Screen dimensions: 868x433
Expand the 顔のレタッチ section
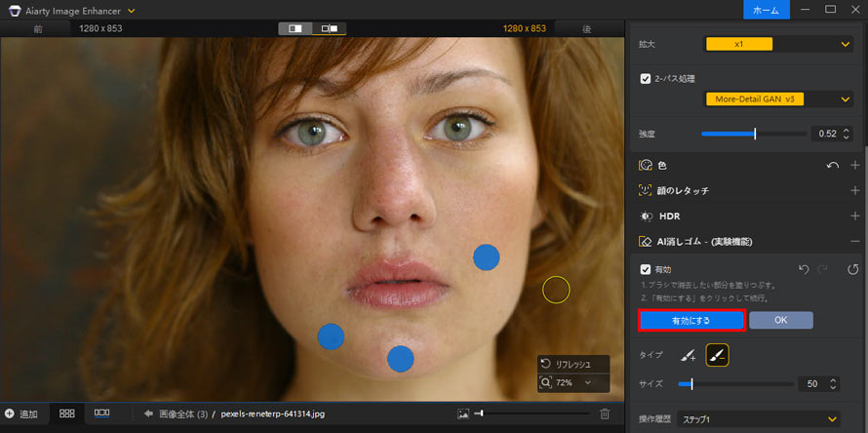pos(855,190)
